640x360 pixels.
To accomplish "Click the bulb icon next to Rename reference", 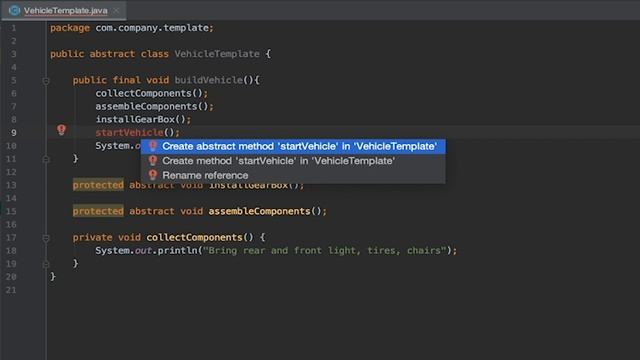I will pyautogui.click(x=153, y=175).
